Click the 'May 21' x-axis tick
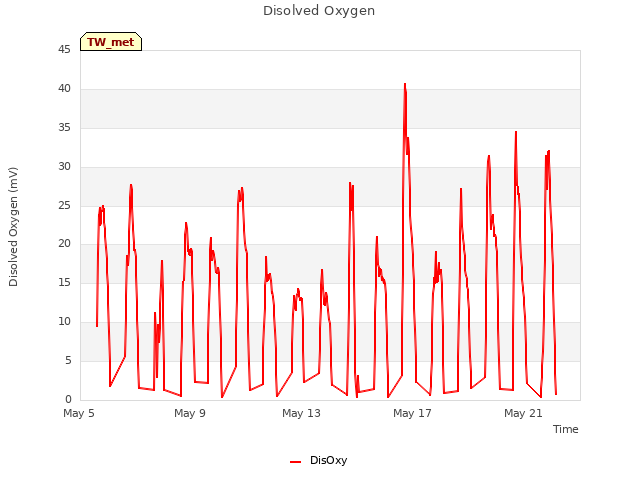Screen dimensions: 640x480 click(523, 413)
